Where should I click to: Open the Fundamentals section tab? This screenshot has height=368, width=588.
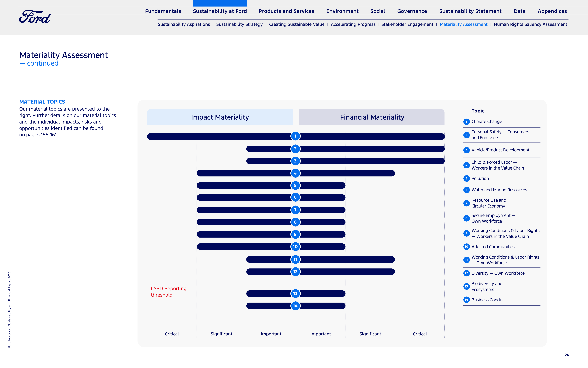pos(163,11)
